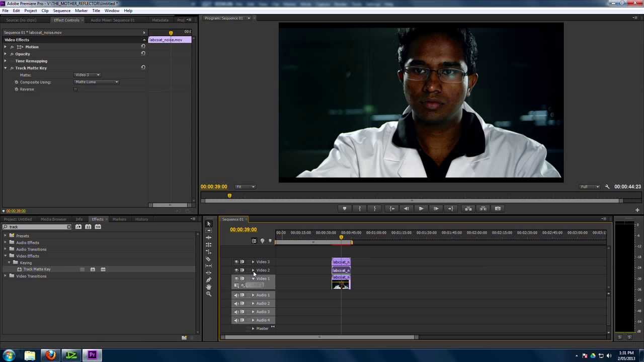This screenshot has width=644, height=362.
Task: Step back one frame
Action: (x=406, y=209)
